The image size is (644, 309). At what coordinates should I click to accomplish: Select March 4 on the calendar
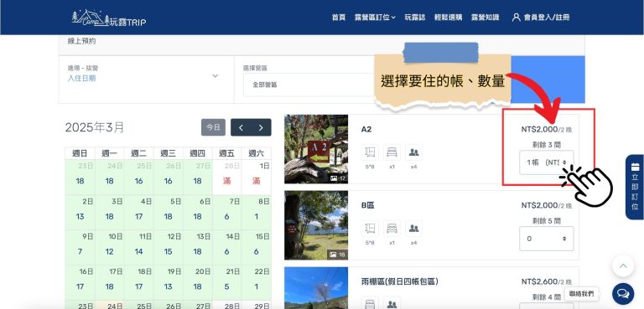pyautogui.click(x=139, y=212)
